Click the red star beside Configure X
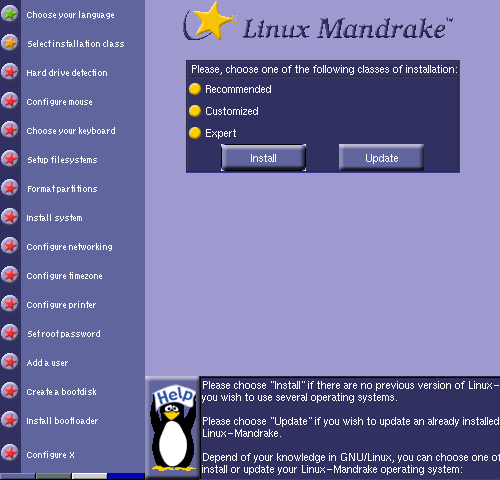This screenshot has height=480, width=500. click(10, 454)
